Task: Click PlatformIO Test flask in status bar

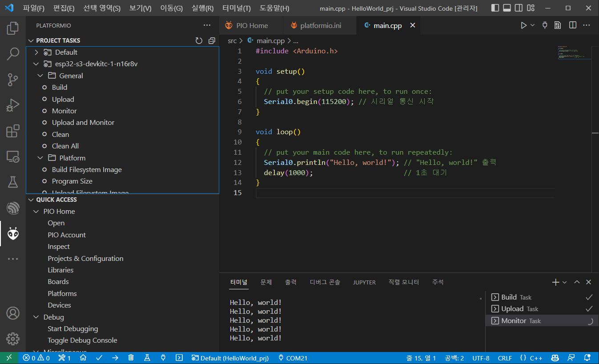Action: (147, 358)
